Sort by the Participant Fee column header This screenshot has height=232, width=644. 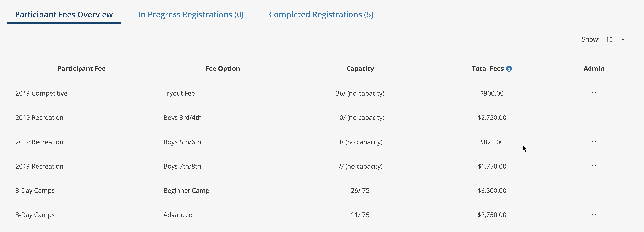pyautogui.click(x=81, y=68)
